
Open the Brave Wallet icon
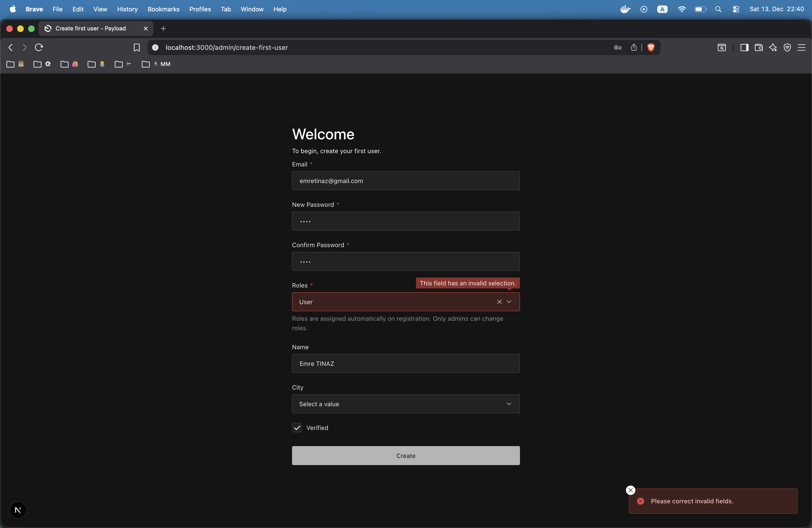click(x=758, y=47)
